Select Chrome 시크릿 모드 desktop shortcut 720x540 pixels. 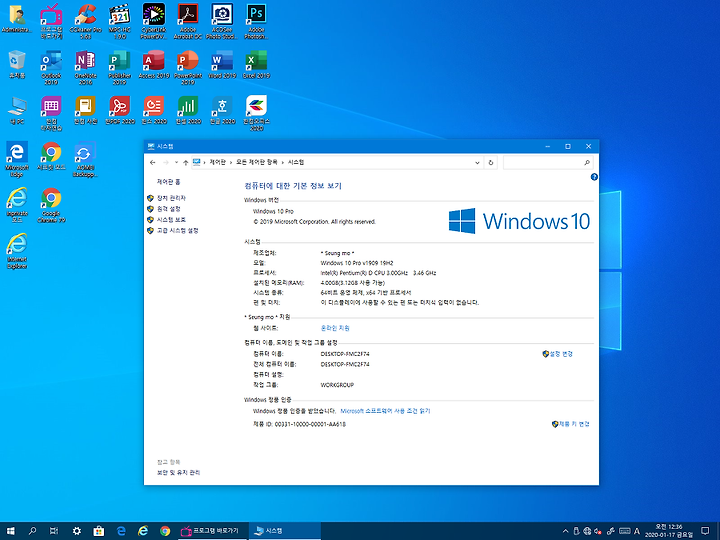coord(51,156)
